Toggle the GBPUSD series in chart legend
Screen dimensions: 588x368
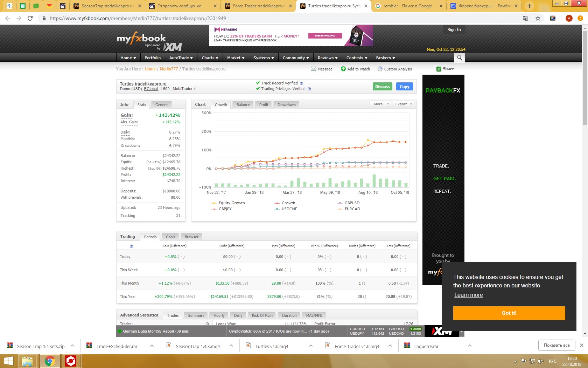[348, 203]
